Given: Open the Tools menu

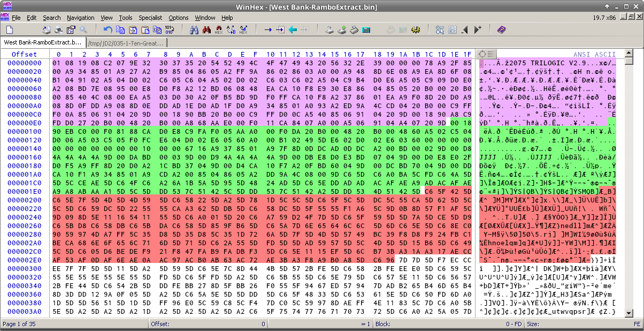Looking at the screenshot, I should [126, 18].
